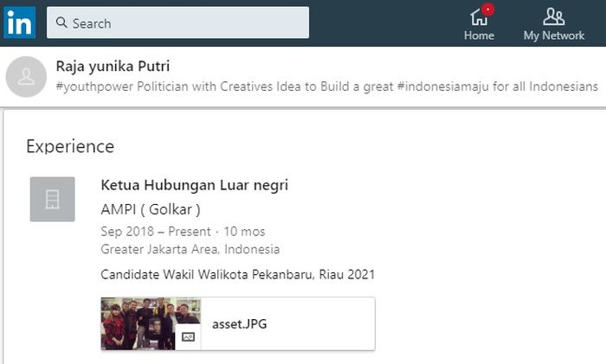Screen dimensions: 606x364
Task: Click the Experience section heading
Action: (70, 146)
